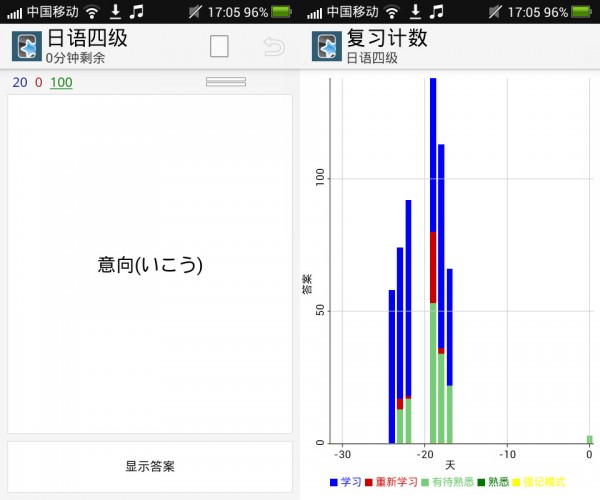Tap the download icon in left status bar
The height and width of the screenshot is (500, 600).
pos(115,12)
